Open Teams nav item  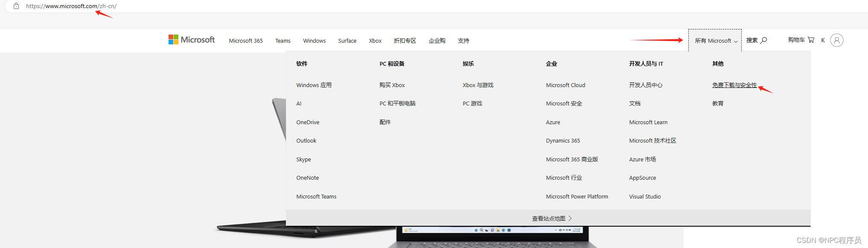click(283, 41)
